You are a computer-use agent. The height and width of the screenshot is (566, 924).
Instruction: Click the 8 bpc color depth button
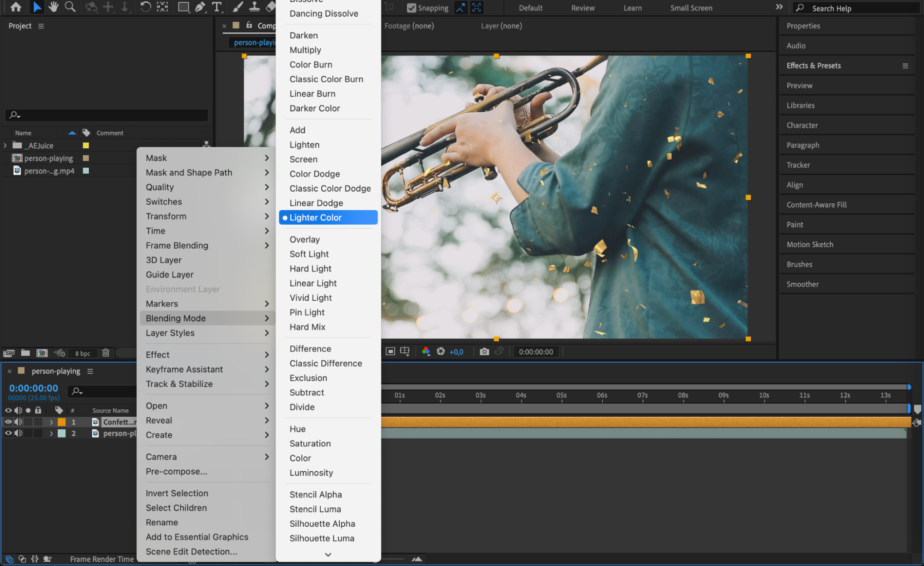point(83,353)
